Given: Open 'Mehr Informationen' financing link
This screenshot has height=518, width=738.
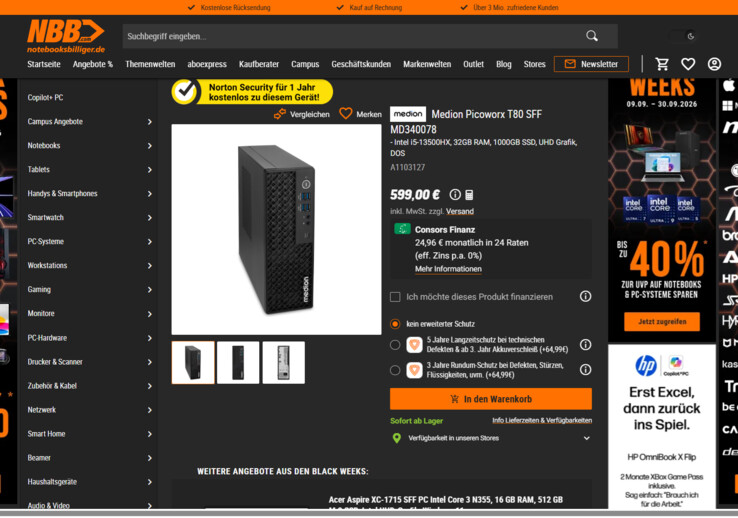Looking at the screenshot, I should coord(448,269).
